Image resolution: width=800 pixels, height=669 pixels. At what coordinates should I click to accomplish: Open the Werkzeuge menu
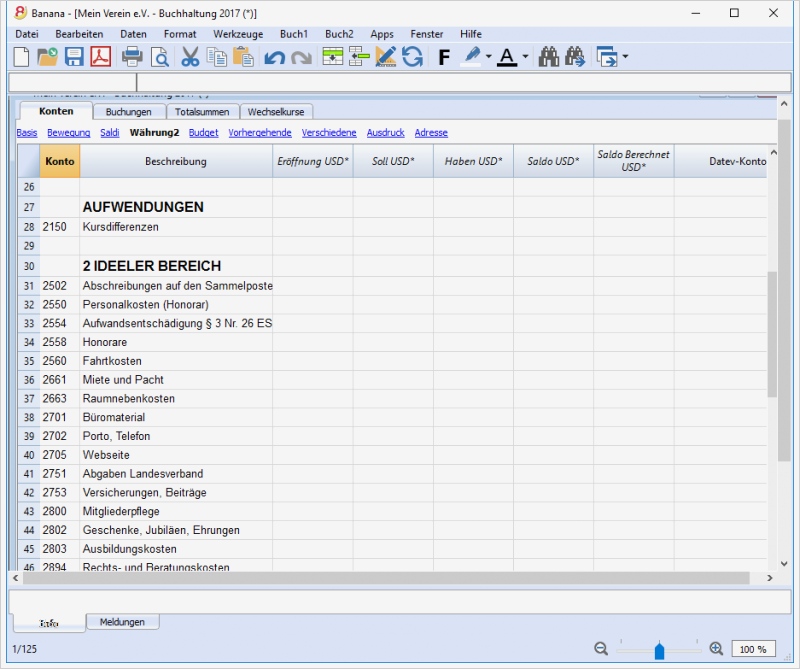click(238, 34)
